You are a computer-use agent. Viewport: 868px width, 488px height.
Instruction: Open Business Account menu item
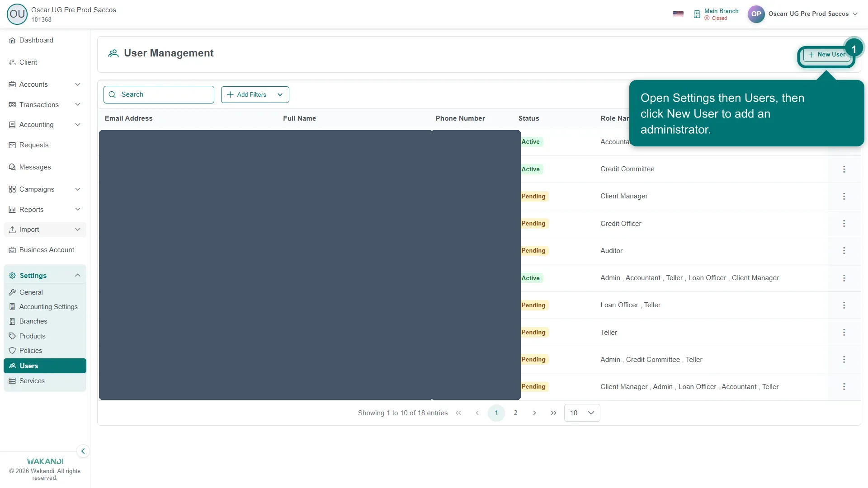(x=45, y=250)
